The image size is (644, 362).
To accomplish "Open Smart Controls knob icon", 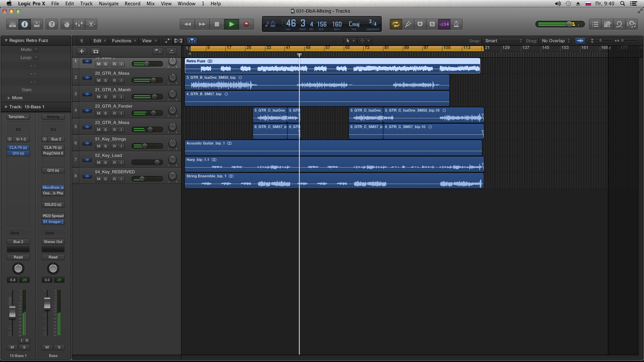I will point(67,24).
